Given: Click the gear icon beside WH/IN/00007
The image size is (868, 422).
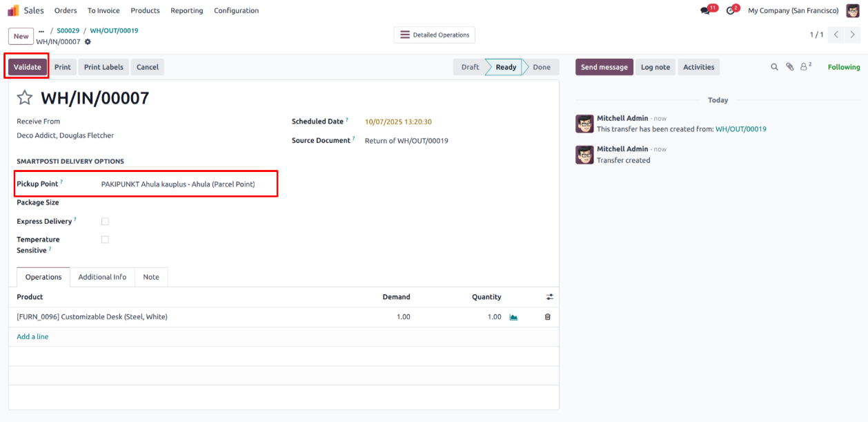Looking at the screenshot, I should coord(88,42).
